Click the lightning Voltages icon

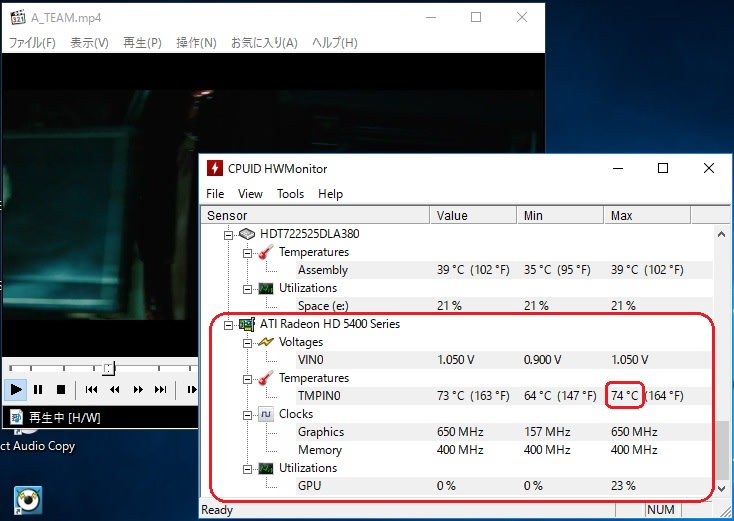[265, 342]
